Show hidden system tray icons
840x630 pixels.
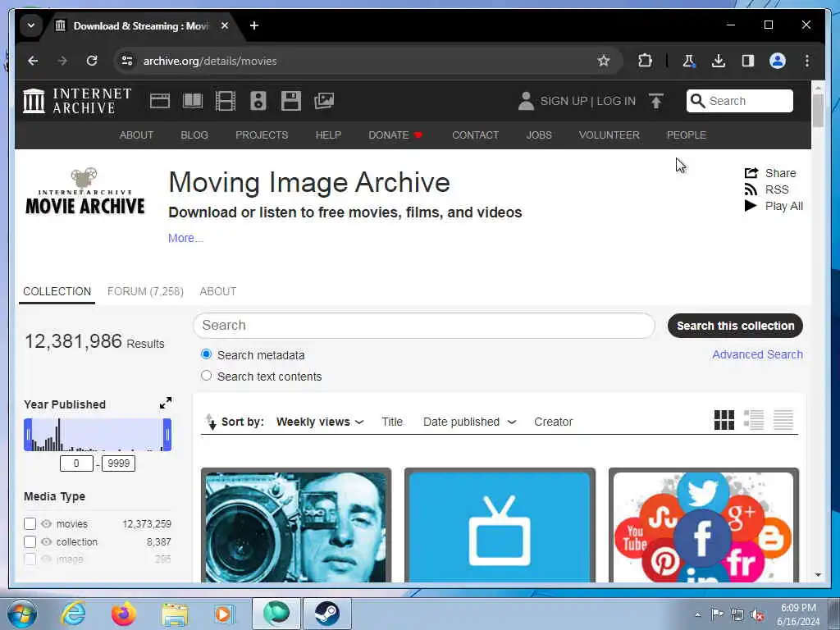(x=697, y=614)
